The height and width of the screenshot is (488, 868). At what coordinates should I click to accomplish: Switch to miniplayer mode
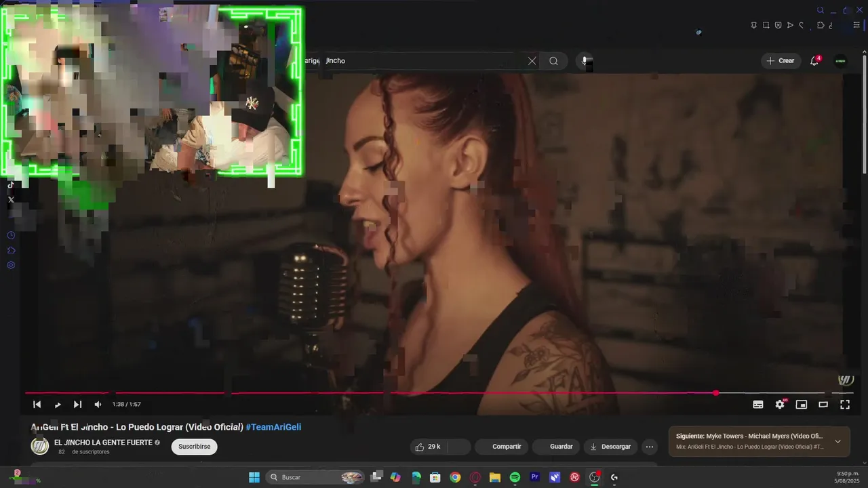pyautogui.click(x=802, y=405)
